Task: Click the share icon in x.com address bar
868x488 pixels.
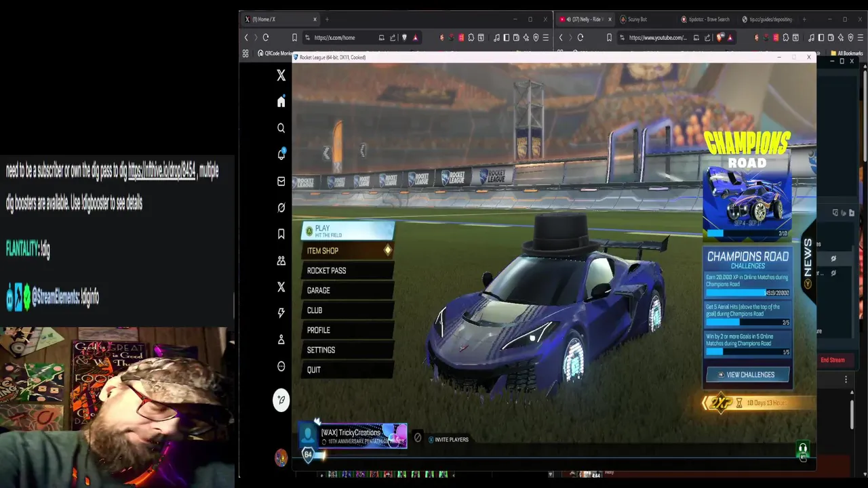Action: coord(393,37)
